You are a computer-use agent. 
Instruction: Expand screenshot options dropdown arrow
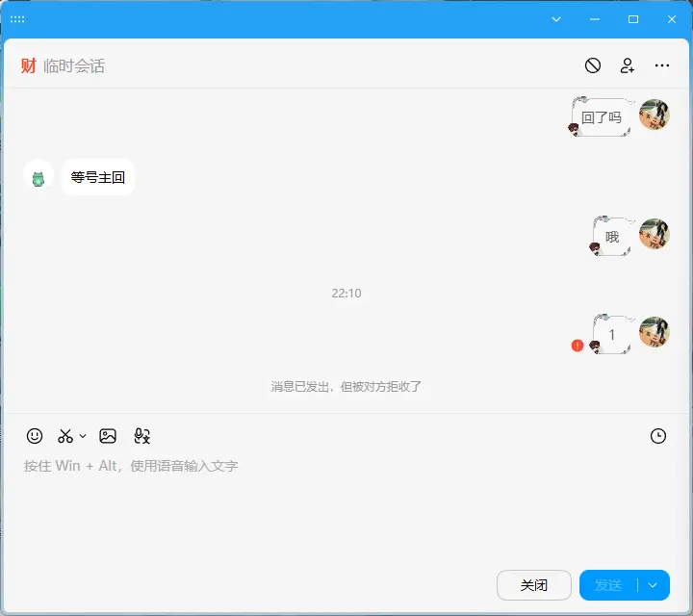(83, 436)
